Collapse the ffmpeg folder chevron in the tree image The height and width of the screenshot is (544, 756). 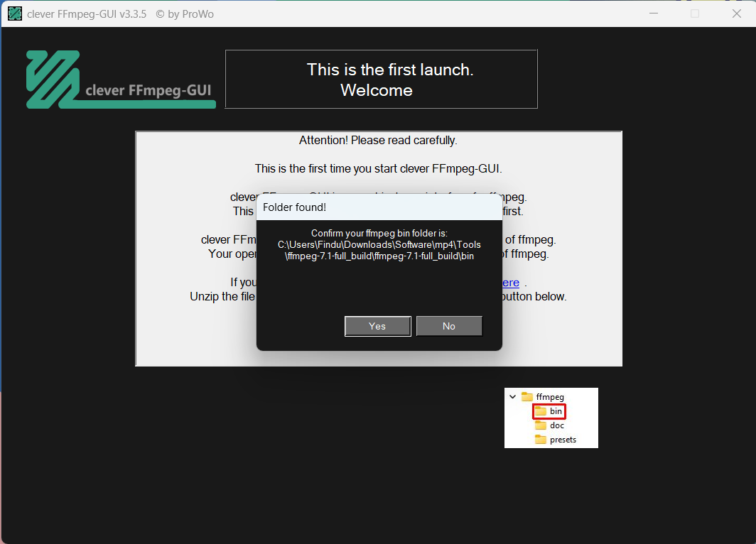(512, 396)
